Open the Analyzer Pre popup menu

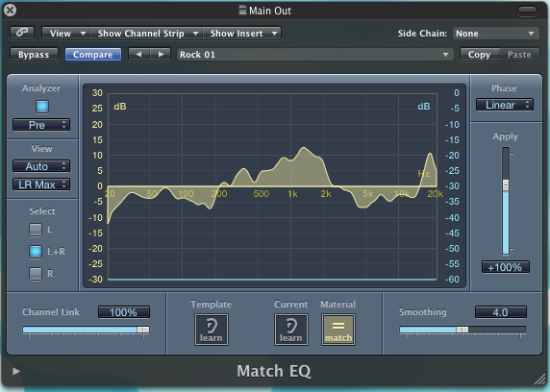click(x=41, y=125)
